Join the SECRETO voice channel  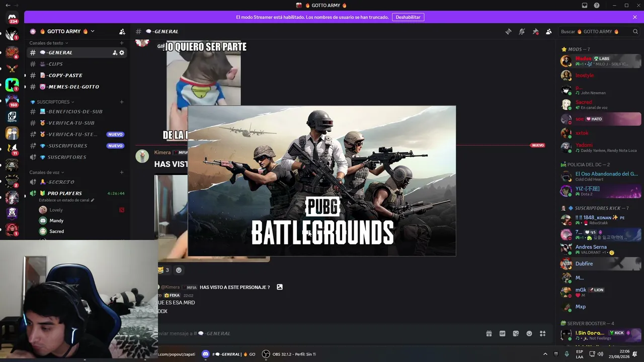pyautogui.click(x=77, y=182)
